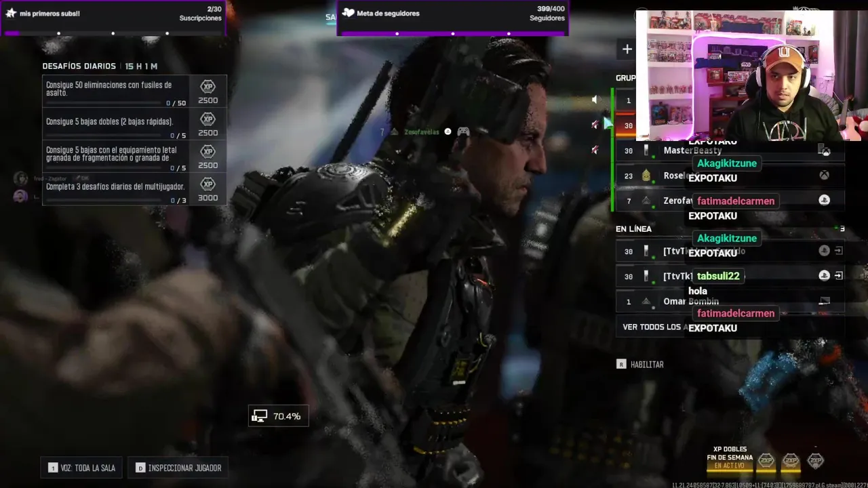Screen dimensions: 868x488
Task: Click the DESAFÍOS DIARIOS header
Action: (79, 66)
